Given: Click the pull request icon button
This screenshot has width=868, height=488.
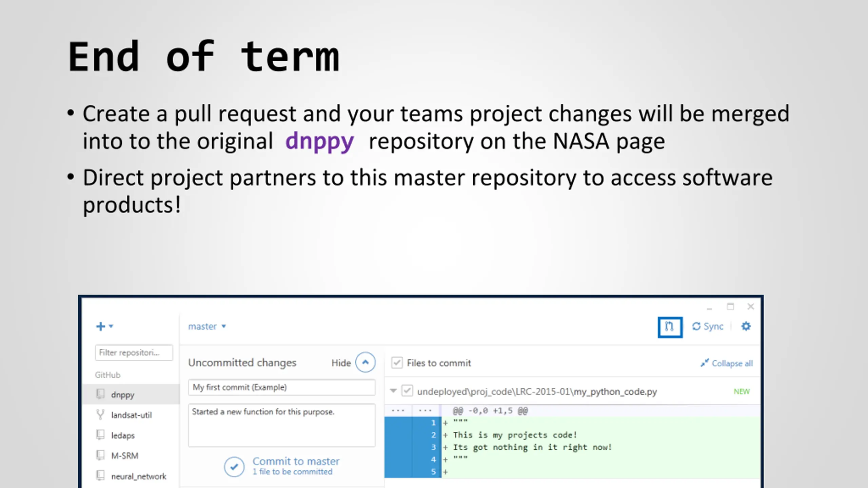Looking at the screenshot, I should pos(670,327).
